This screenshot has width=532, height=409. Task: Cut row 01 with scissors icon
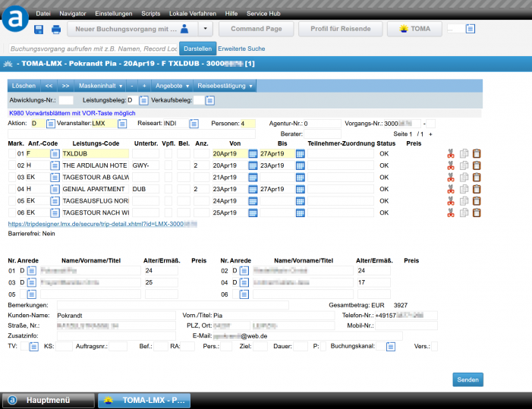point(451,153)
